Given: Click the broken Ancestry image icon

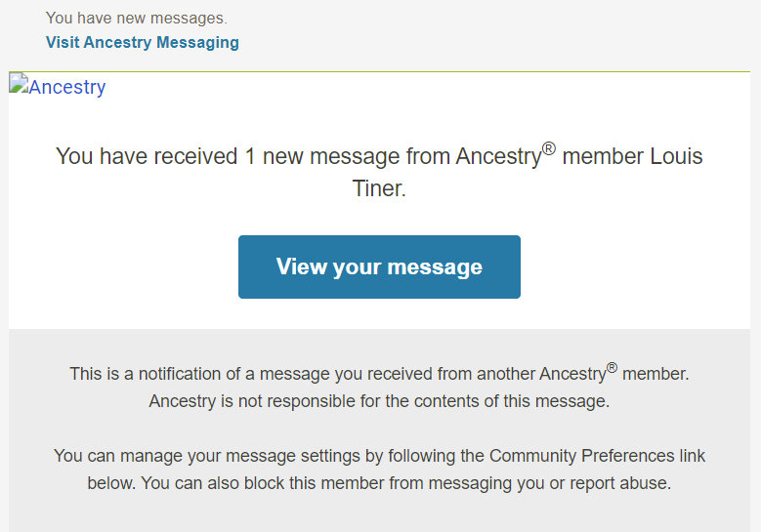Looking at the screenshot, I should tap(18, 85).
